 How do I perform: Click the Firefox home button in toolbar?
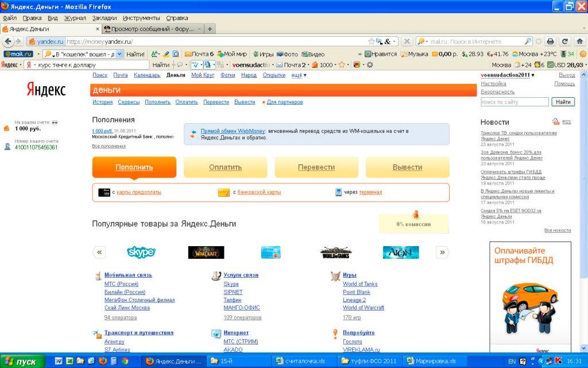[x=578, y=41]
